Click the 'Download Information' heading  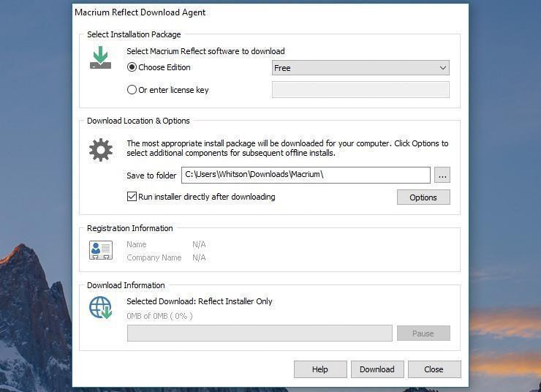(126, 285)
